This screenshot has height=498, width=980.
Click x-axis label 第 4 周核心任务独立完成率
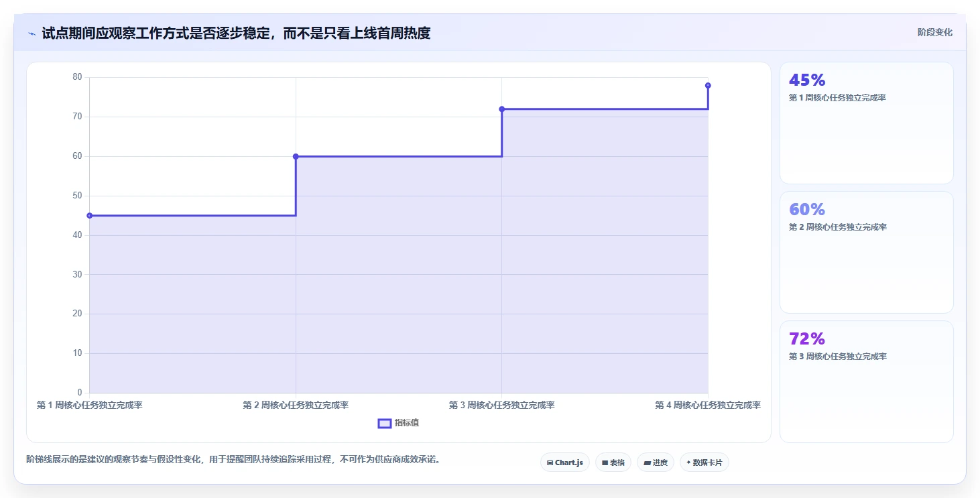click(708, 405)
